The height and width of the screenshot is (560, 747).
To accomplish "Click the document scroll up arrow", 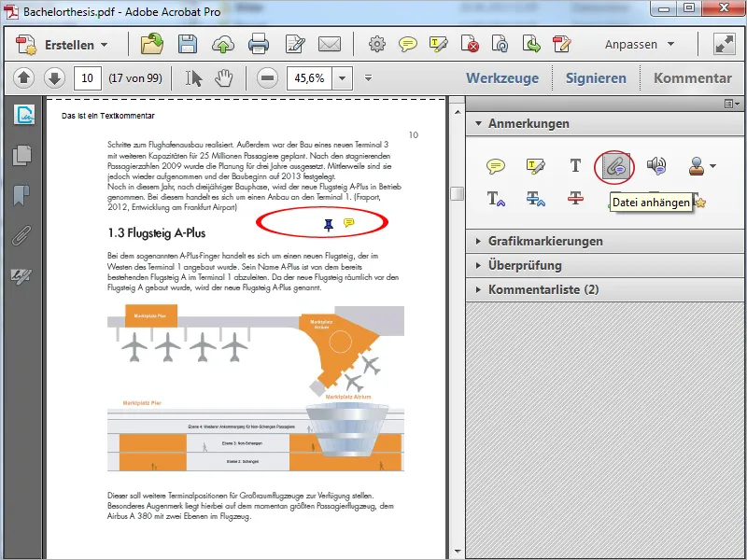I will 458,112.
